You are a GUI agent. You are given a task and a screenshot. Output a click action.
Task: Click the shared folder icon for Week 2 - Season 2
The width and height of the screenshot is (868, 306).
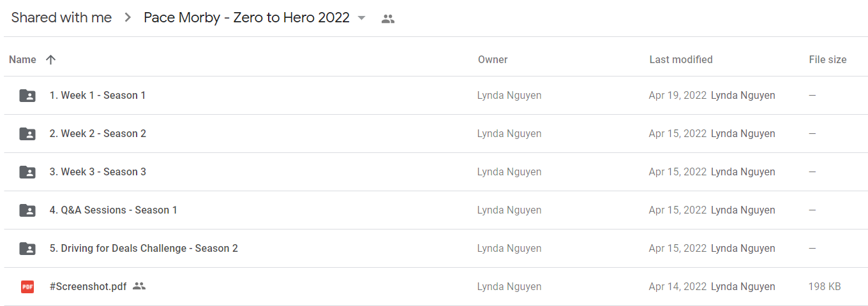tap(27, 134)
